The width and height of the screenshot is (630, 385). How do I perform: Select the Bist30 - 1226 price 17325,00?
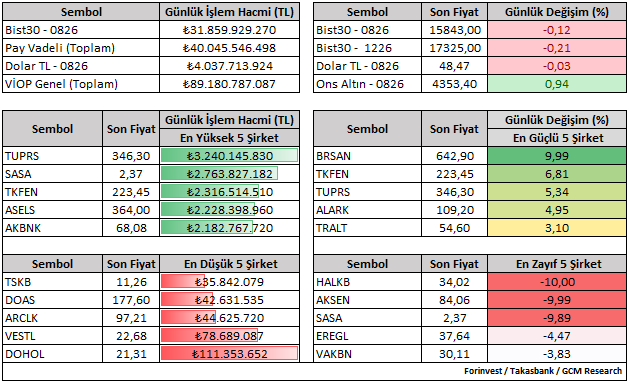click(x=454, y=48)
